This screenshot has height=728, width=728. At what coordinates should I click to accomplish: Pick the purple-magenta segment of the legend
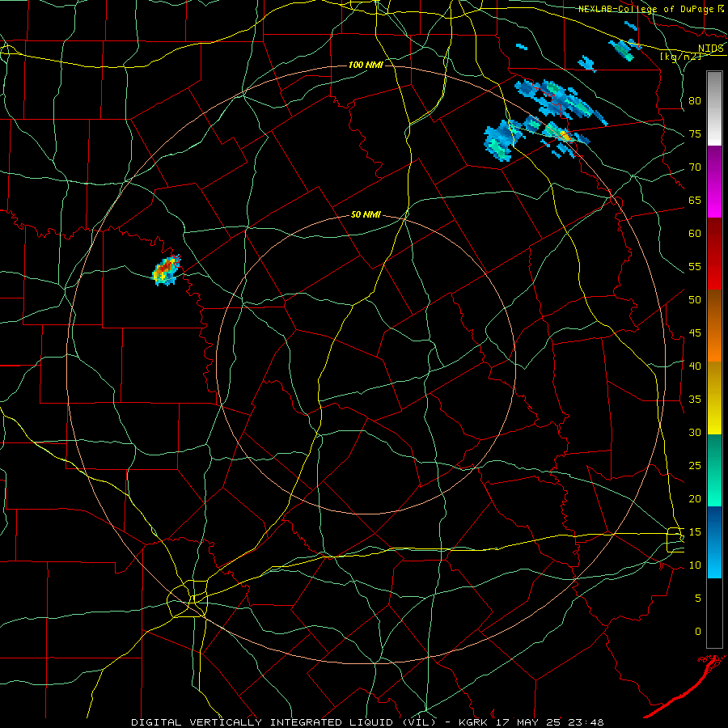[x=714, y=181]
